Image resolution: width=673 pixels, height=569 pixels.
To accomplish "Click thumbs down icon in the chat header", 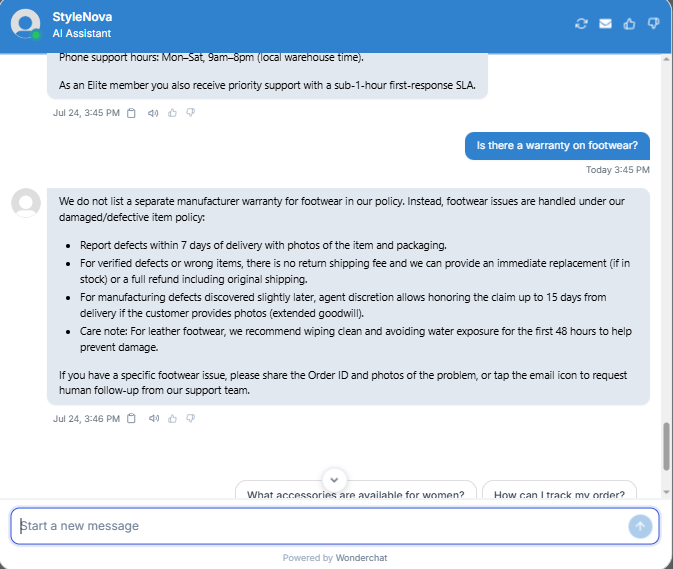I will [653, 24].
